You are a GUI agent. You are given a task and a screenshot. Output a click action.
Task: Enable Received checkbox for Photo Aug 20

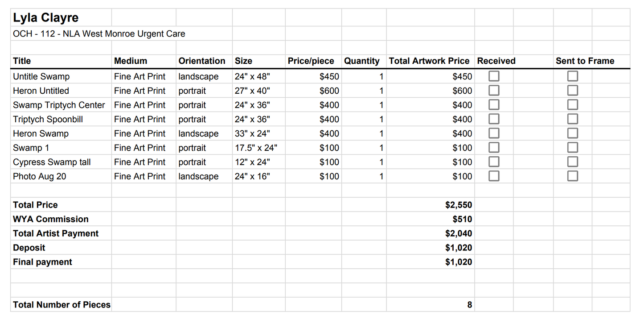(x=494, y=176)
